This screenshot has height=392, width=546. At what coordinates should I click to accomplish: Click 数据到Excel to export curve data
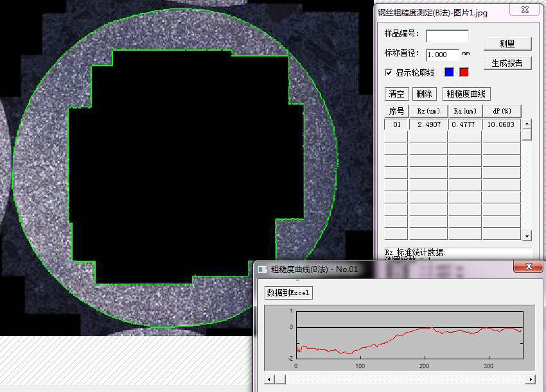tap(288, 293)
